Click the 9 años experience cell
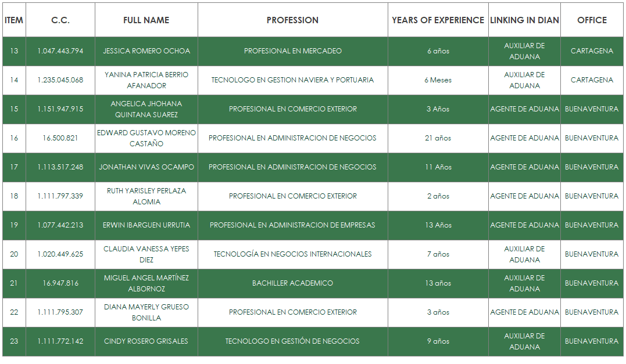The height and width of the screenshot is (364, 626). [x=438, y=342]
